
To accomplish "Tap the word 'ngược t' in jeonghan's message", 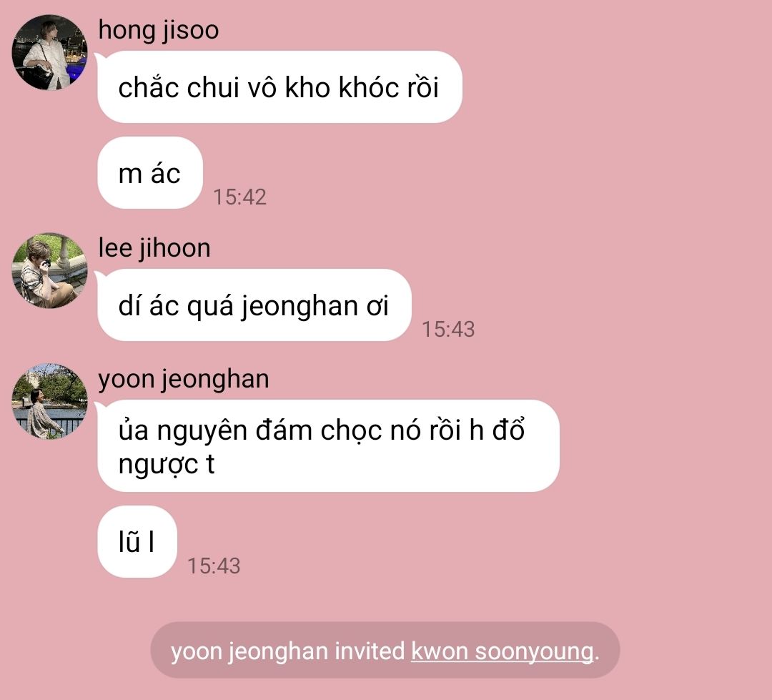I will click(x=167, y=465).
